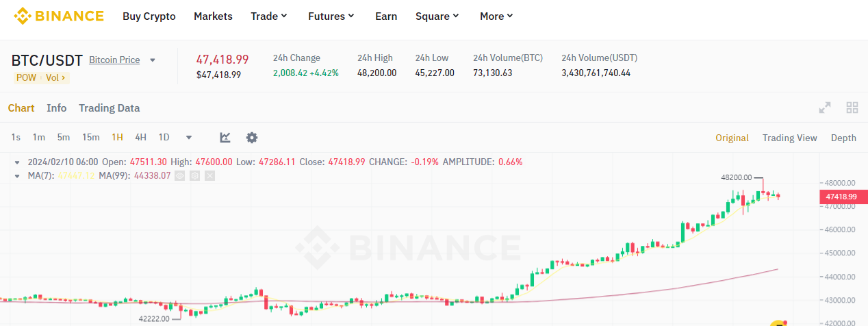Viewport: 868px width, 326px height.
Task: Click the MA(99) value 44338.07
Action: [152, 176]
